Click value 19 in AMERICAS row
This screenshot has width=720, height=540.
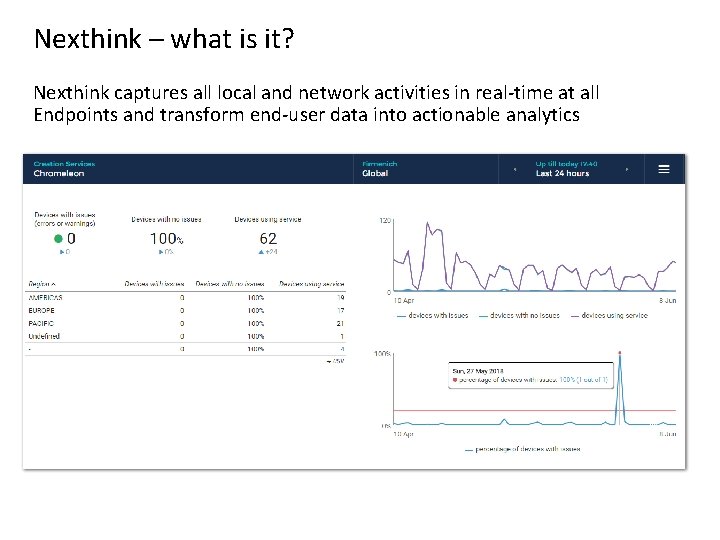click(x=340, y=298)
